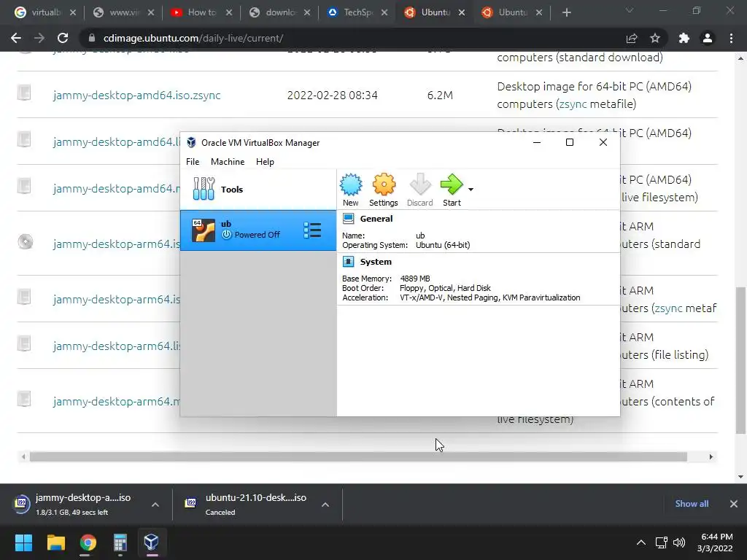This screenshot has height=560, width=747.
Task: Click horizontal scrollbar right arrow
Action: (x=711, y=456)
